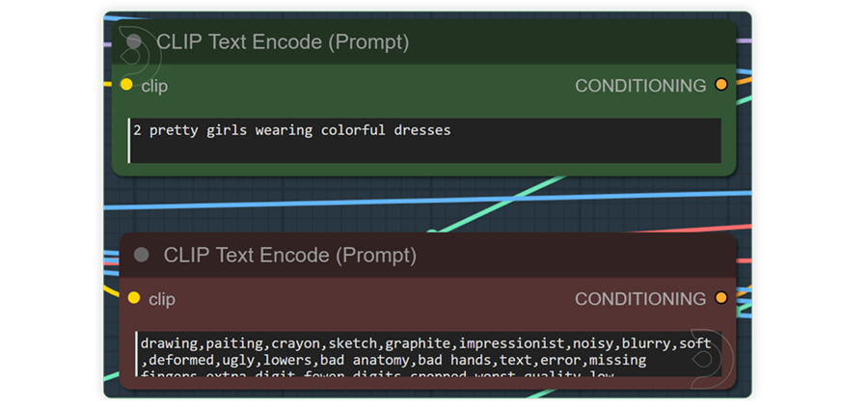The width and height of the screenshot is (868, 409).
Task: Click the CONDITIONING label on the green node
Action: pos(640,86)
